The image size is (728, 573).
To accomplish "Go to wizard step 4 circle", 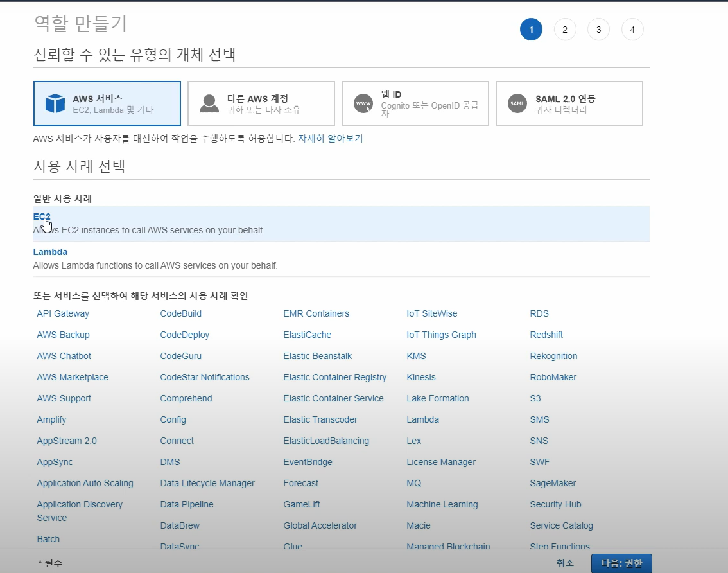I will (632, 30).
